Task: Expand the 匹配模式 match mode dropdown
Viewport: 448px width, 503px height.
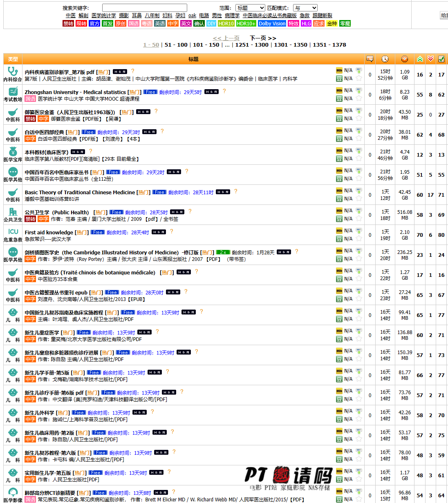Action: click(x=305, y=8)
